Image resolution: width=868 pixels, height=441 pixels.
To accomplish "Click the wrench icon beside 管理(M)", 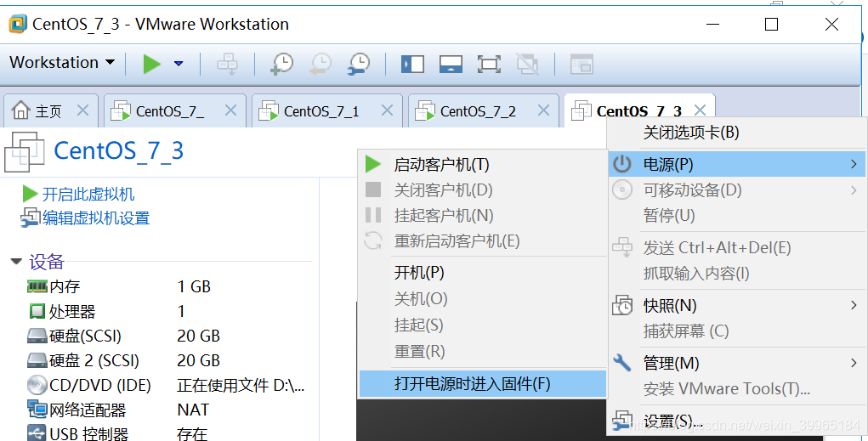I will (622, 363).
